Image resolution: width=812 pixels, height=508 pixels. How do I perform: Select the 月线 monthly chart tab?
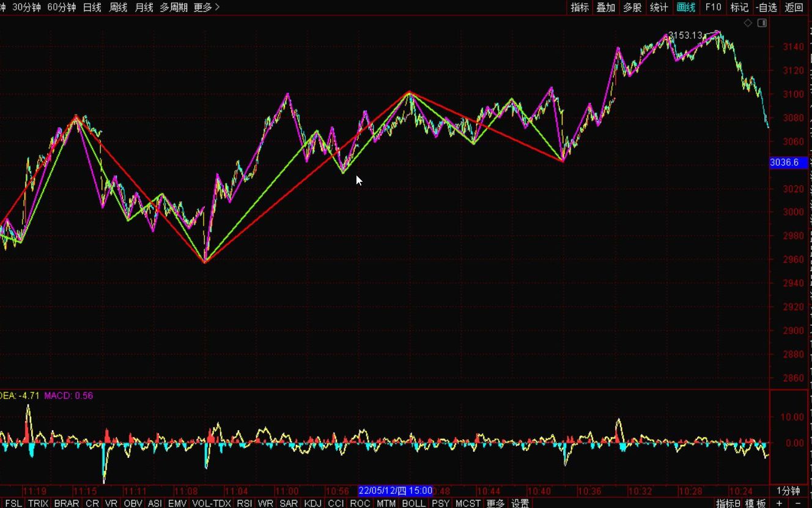(144, 7)
